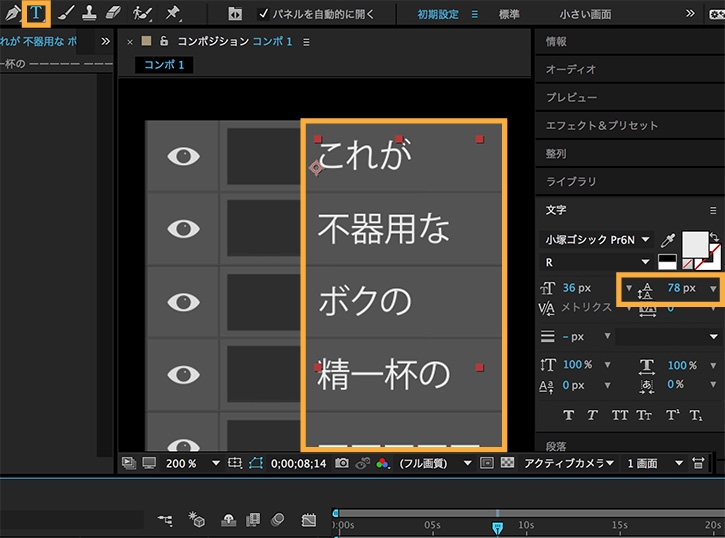Screen dimensions: 725x538
Task: Select the Puppet Pin tool
Action: click(173, 13)
